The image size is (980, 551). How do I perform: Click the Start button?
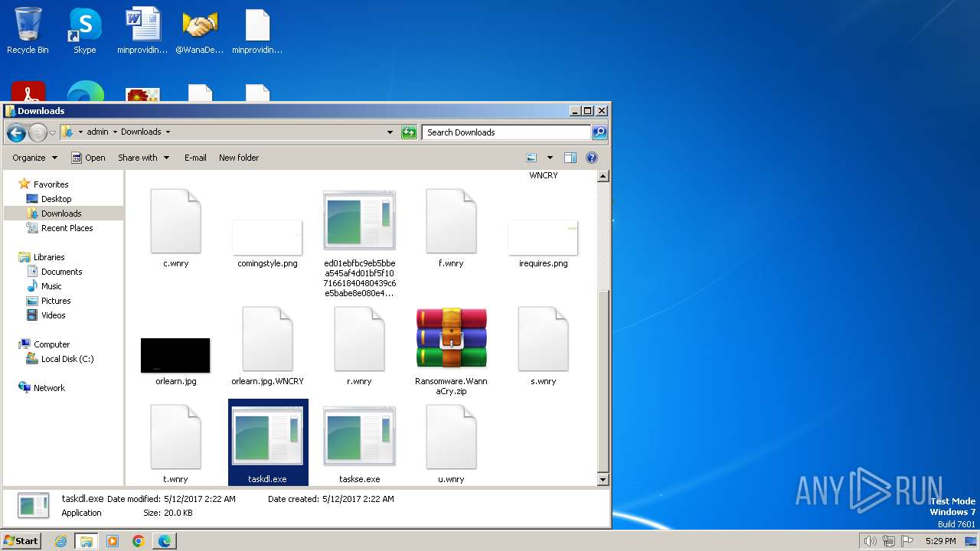click(x=21, y=540)
